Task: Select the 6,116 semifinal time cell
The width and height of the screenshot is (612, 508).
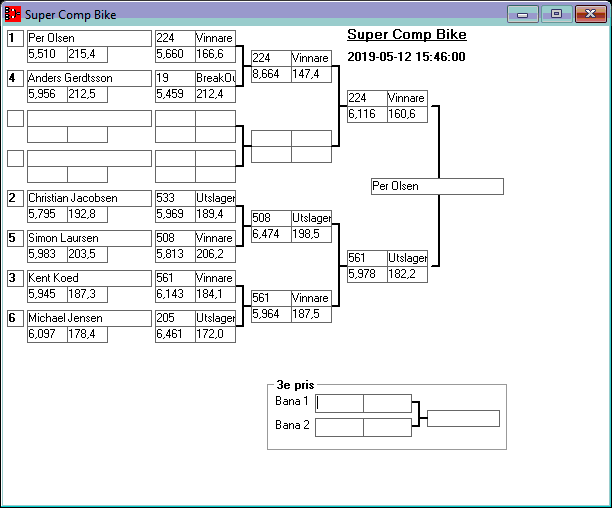Action: [x=366, y=115]
